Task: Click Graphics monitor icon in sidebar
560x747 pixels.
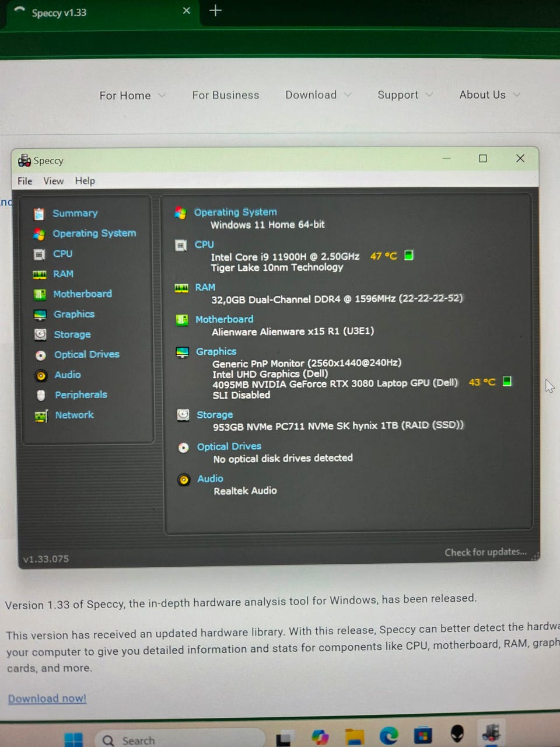Action: pos(40,315)
